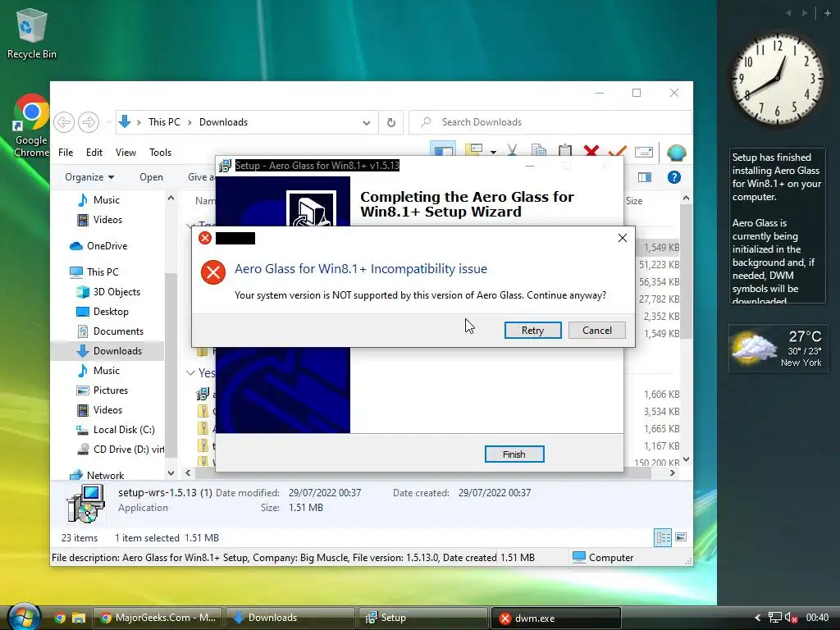The image size is (840, 630).
Task: Click Downloads in address bar breadcrumb
Action: (x=223, y=122)
